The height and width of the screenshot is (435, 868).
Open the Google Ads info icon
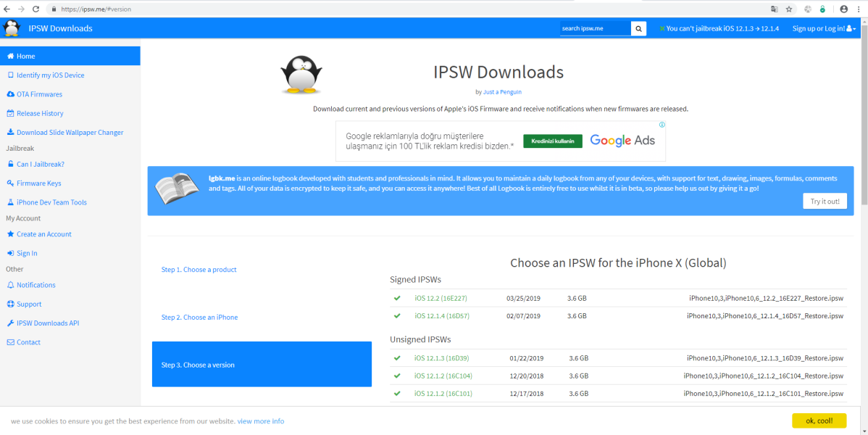[662, 125]
